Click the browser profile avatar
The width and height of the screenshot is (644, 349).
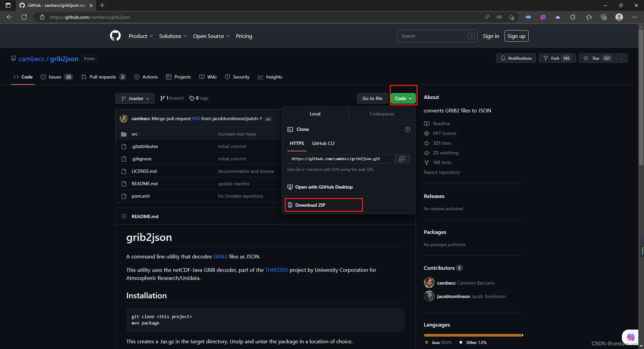(619, 17)
